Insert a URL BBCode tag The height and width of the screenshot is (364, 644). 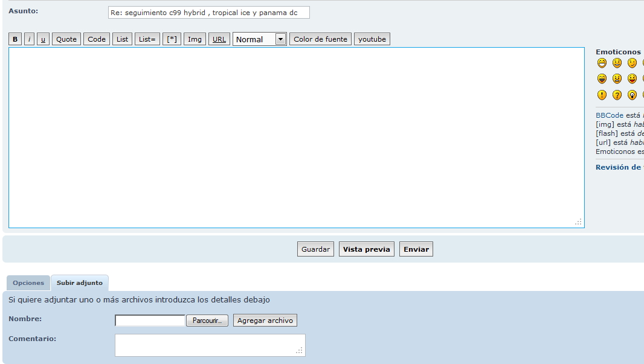219,39
